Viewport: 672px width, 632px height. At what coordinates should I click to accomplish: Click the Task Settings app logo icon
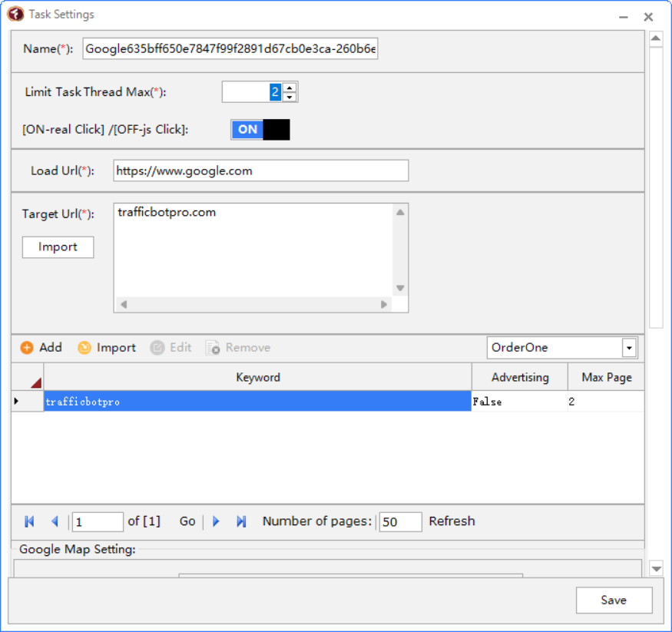click(15, 15)
